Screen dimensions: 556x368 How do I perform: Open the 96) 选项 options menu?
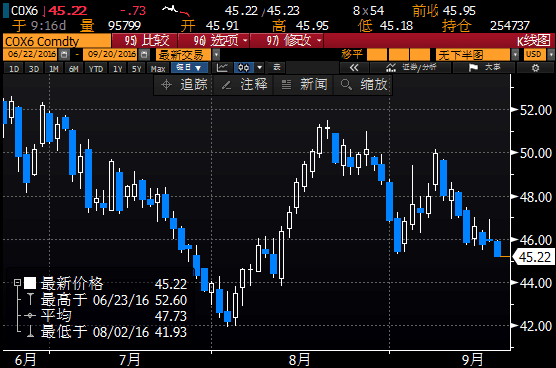(x=215, y=41)
